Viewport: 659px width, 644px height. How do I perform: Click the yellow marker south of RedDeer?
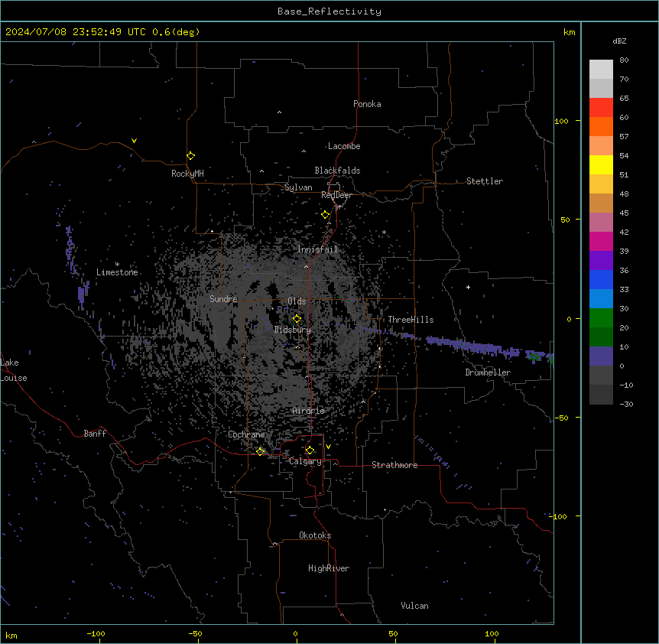click(326, 215)
